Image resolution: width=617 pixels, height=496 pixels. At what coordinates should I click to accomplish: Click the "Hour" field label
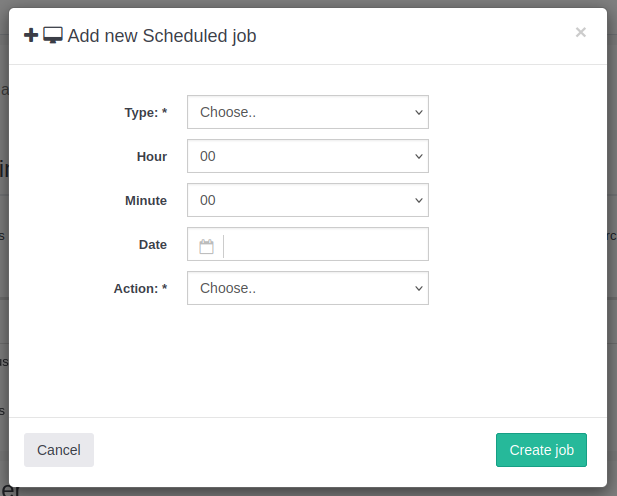[x=152, y=157]
